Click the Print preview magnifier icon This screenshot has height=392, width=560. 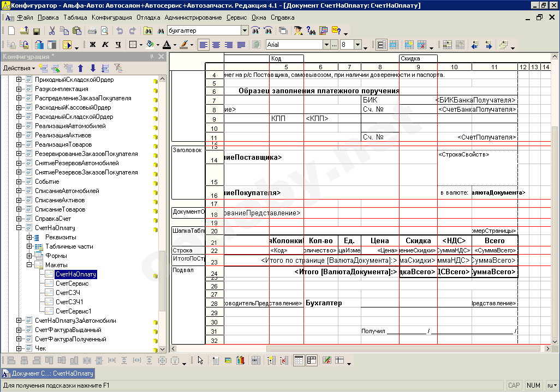click(105, 31)
